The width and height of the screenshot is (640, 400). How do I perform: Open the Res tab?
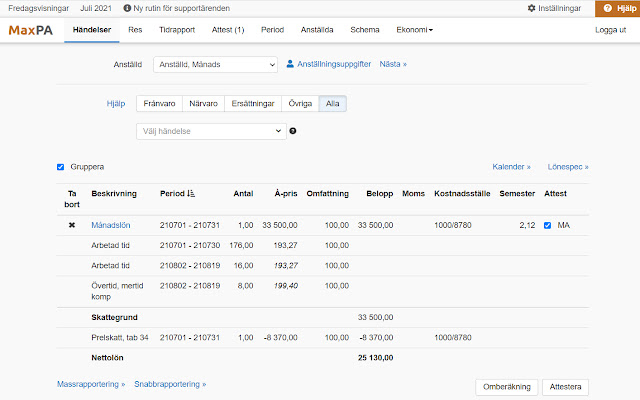coord(135,30)
